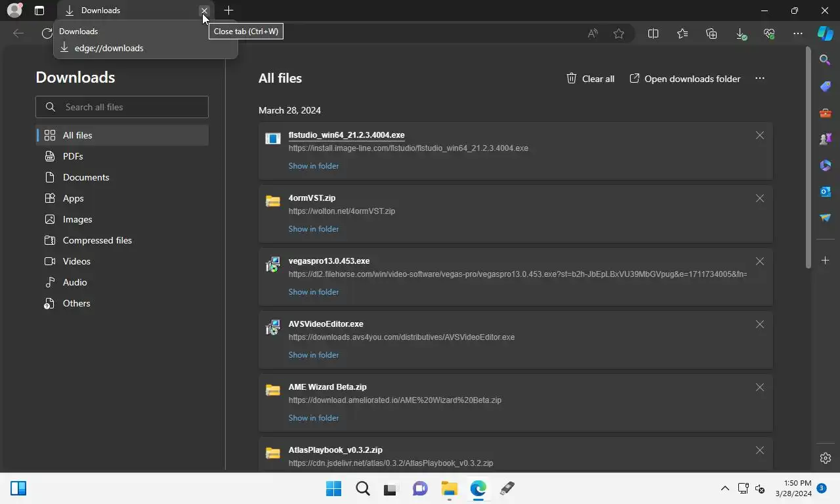Open Downloads flyout icon in toolbar

tap(740, 33)
